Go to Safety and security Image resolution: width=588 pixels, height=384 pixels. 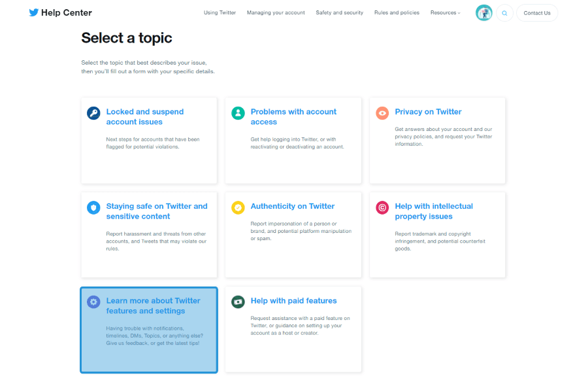point(339,13)
